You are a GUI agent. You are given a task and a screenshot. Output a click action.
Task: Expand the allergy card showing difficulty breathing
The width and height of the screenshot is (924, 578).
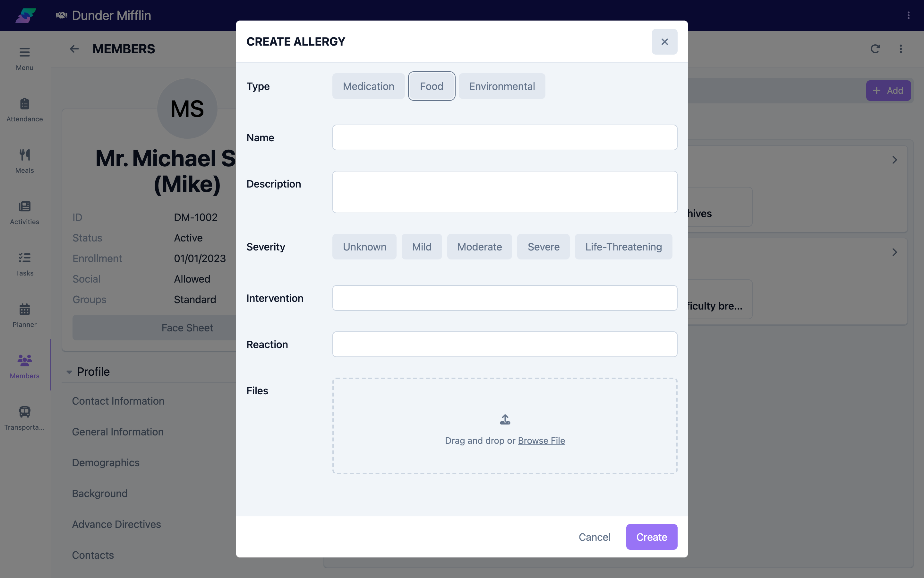894,252
